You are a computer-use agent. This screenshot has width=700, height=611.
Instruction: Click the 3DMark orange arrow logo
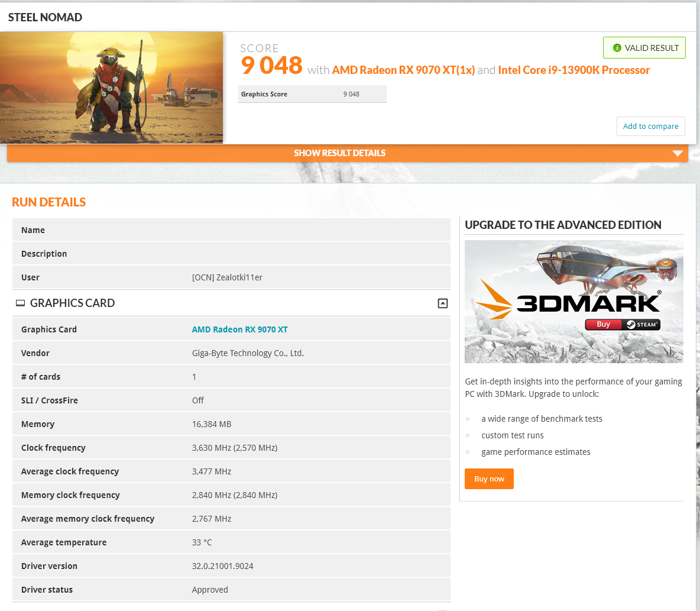(x=494, y=300)
